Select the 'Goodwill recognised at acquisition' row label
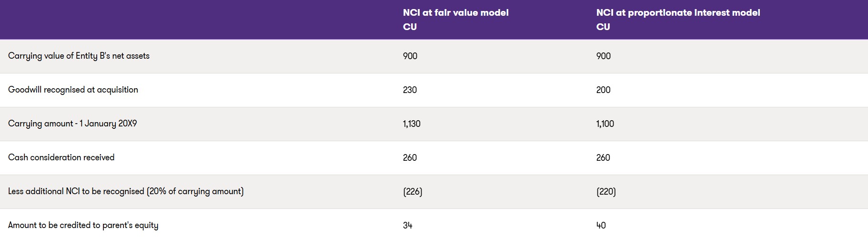 coord(73,90)
